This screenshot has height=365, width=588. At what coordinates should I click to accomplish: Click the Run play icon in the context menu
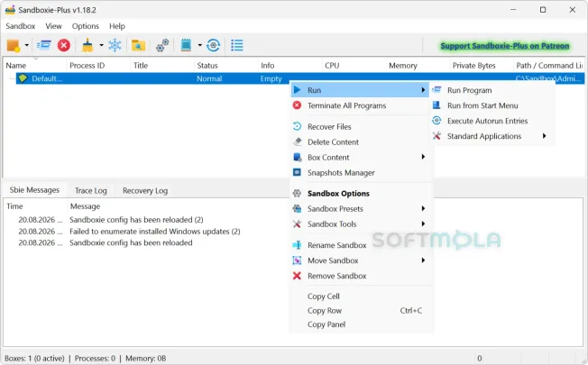(297, 90)
